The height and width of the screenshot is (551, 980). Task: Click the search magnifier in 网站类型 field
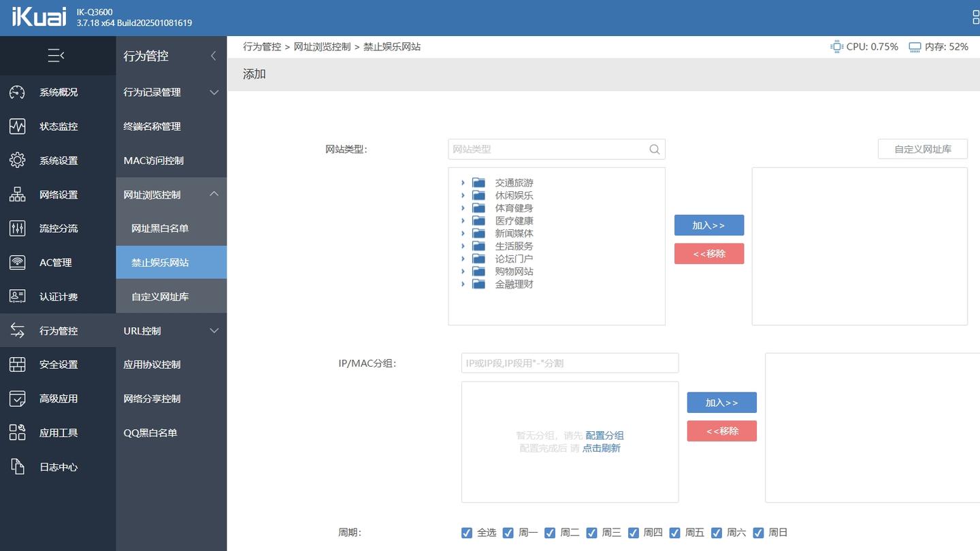click(654, 149)
